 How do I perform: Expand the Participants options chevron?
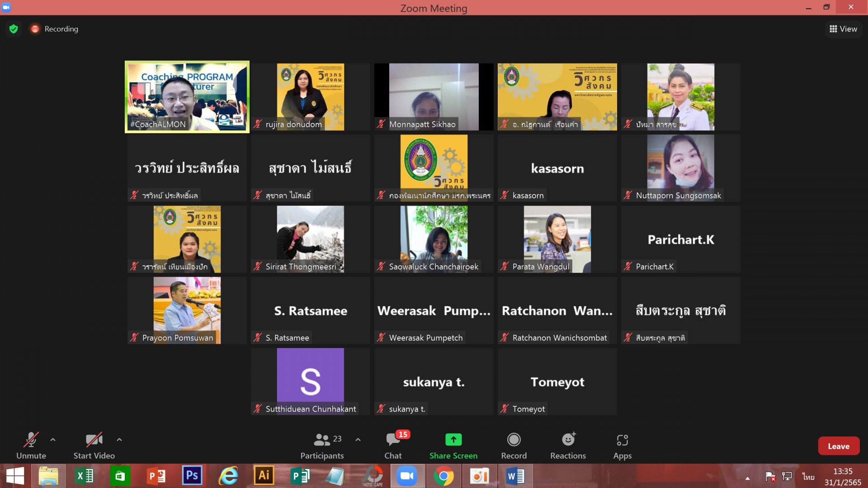pos(358,439)
